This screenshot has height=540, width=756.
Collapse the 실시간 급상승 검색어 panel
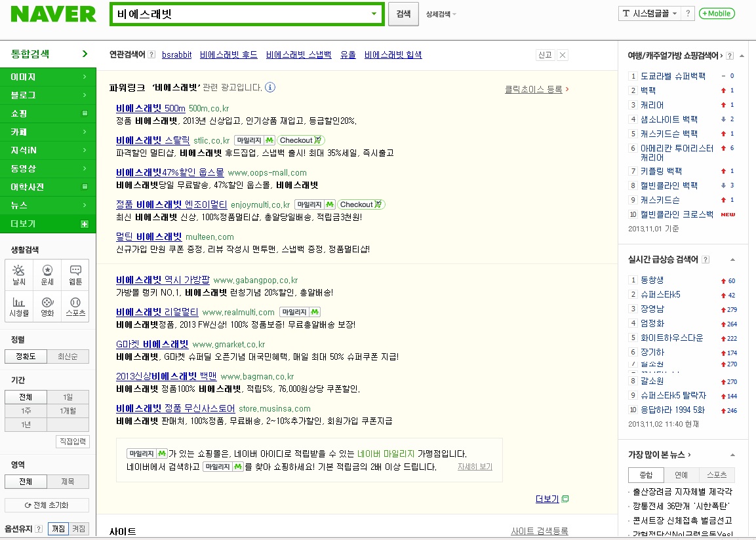click(732, 260)
